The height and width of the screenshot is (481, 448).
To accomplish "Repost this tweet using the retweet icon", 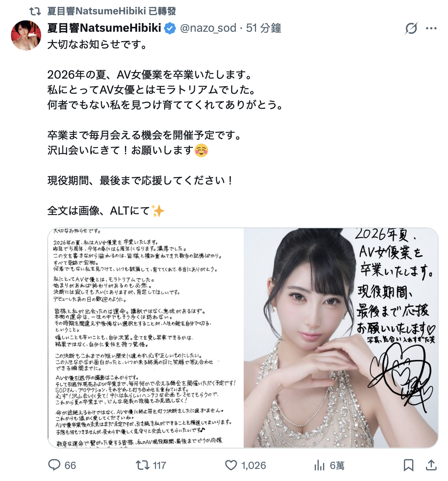I will [x=142, y=465].
